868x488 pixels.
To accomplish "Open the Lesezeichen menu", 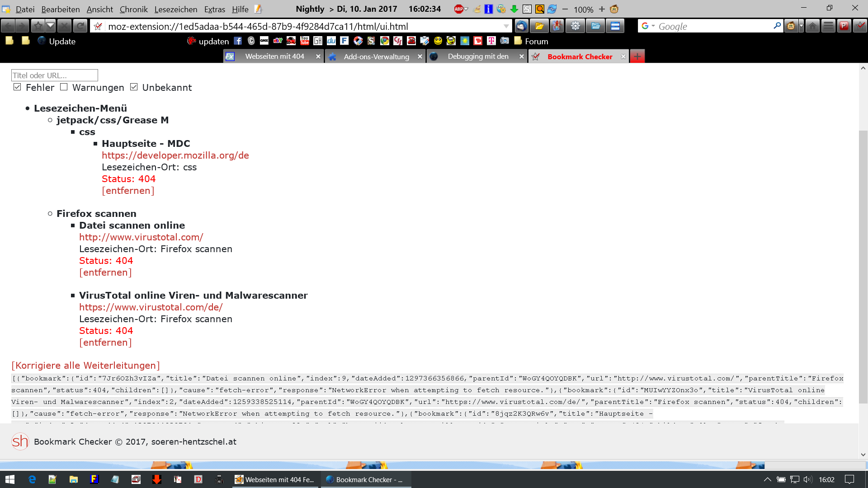I will coord(175,9).
